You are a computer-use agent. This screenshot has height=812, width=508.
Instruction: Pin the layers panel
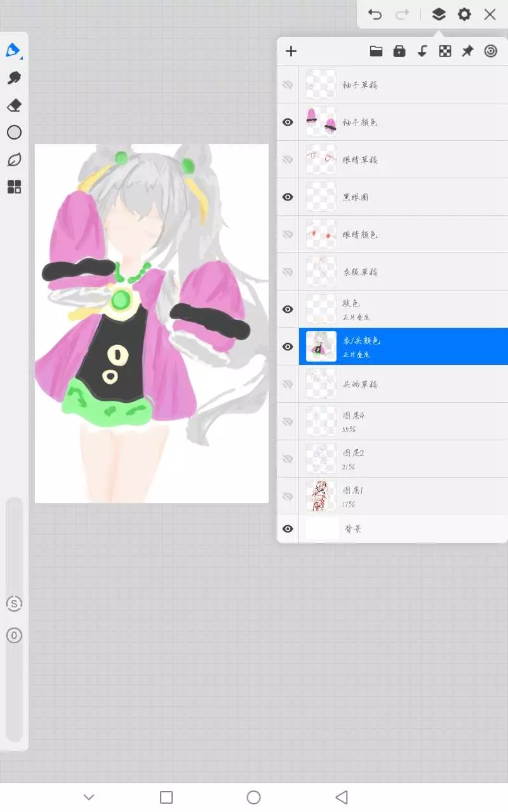click(x=467, y=51)
